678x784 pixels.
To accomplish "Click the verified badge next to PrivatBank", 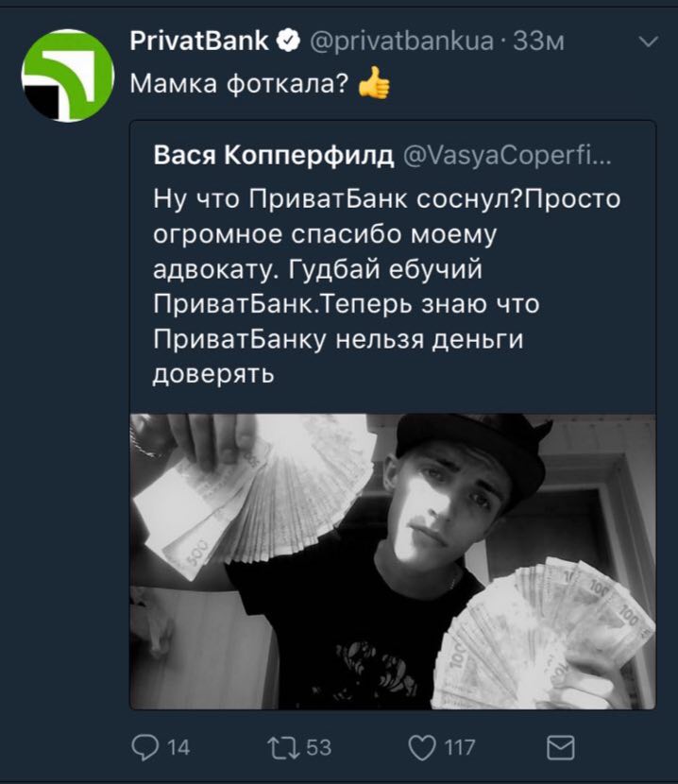I will (288, 41).
